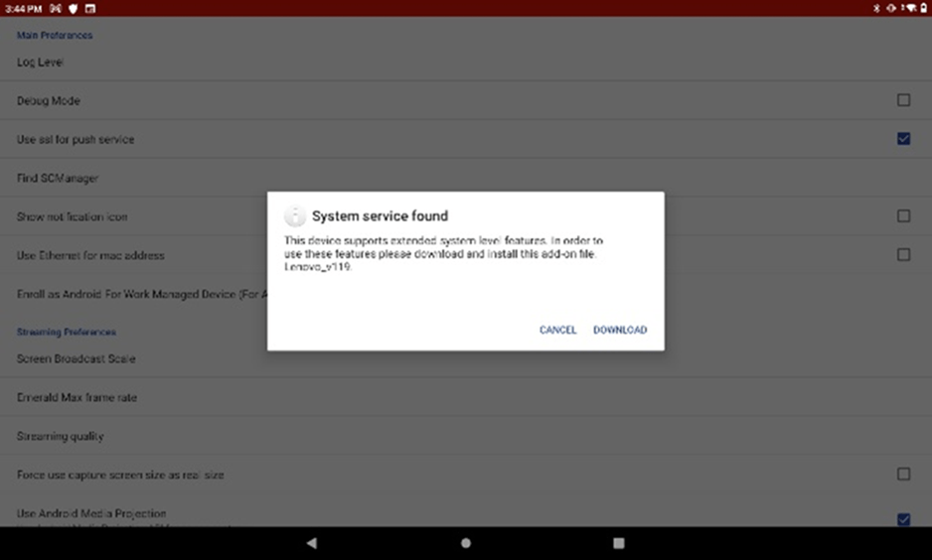This screenshot has height=560, width=932.
Task: Open the square Recents navigation button
Action: (x=618, y=543)
